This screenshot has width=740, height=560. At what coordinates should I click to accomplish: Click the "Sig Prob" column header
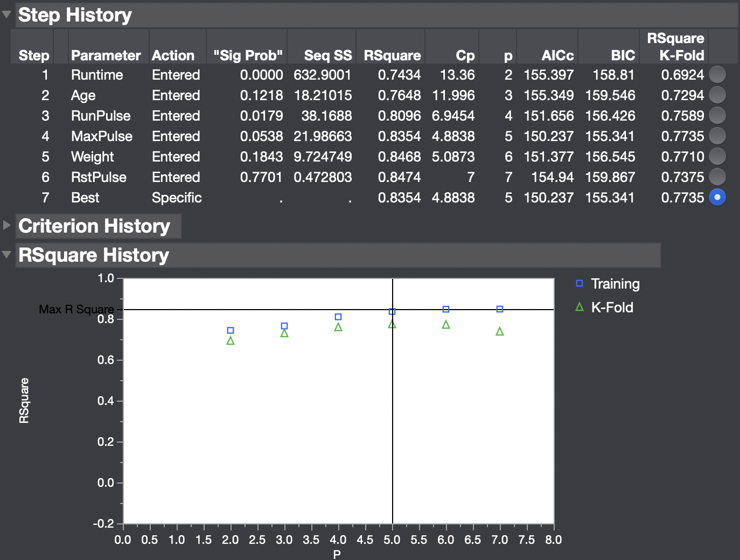point(247,54)
